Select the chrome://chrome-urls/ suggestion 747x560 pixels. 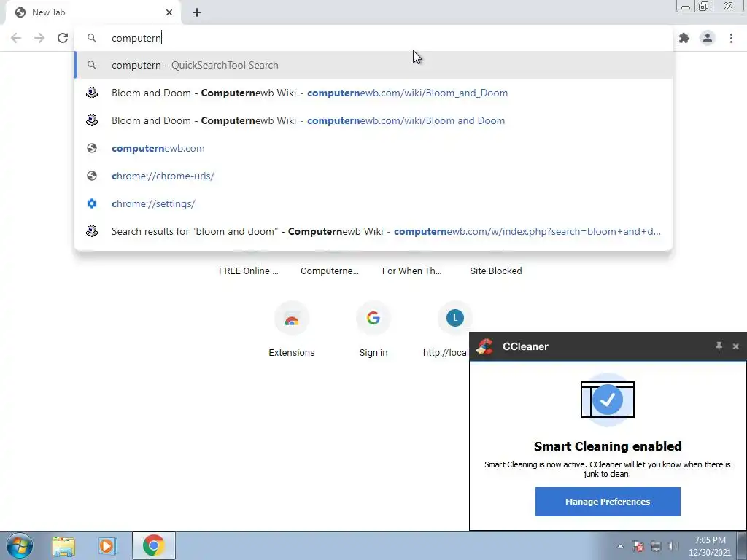tap(373, 176)
